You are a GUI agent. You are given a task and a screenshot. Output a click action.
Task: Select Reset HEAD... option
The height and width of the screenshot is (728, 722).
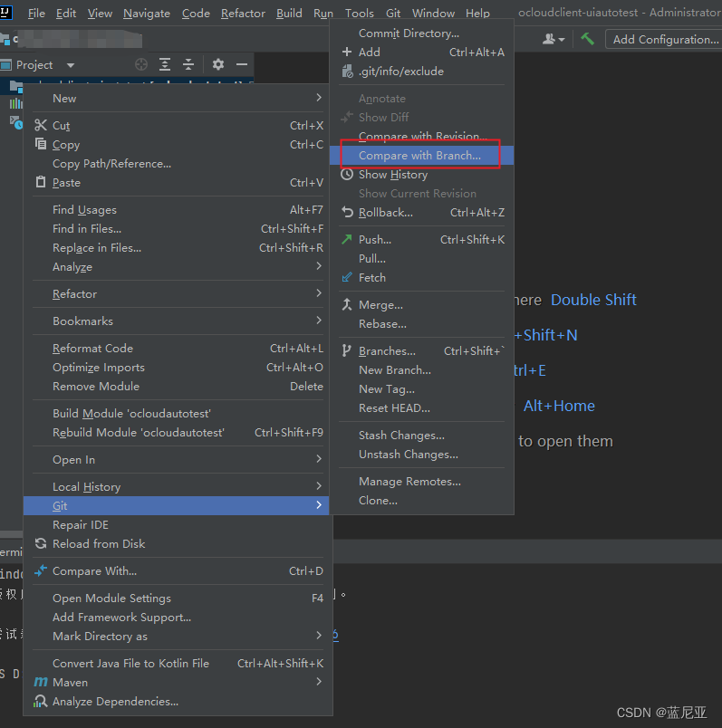pos(421,407)
